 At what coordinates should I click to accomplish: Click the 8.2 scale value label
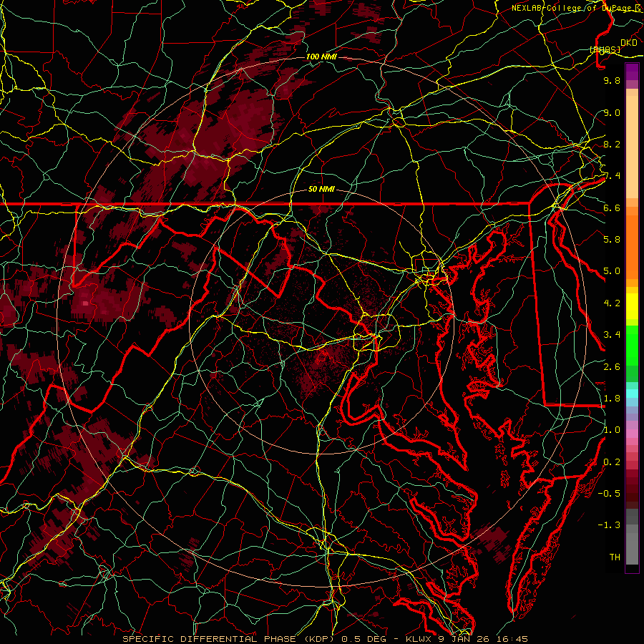(x=612, y=145)
